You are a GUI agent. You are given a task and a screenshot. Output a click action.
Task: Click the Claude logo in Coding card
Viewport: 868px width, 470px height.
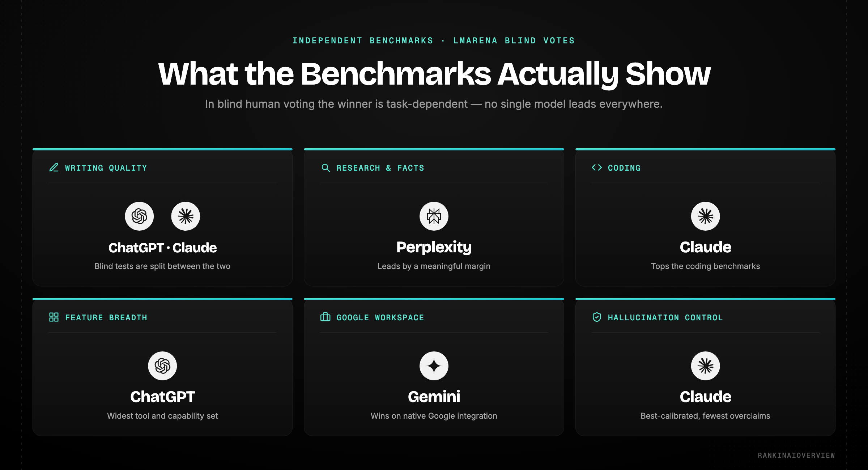[x=705, y=216]
